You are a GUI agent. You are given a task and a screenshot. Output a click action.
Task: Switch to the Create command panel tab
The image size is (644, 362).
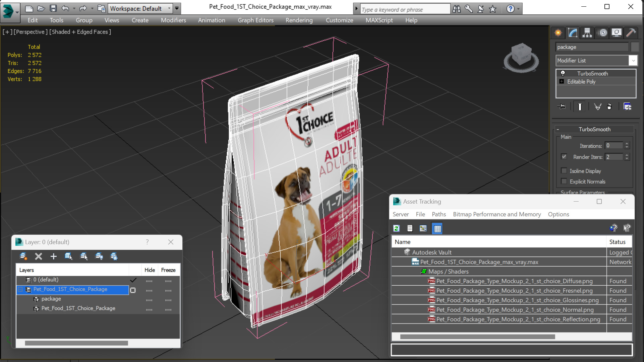pyautogui.click(x=558, y=32)
